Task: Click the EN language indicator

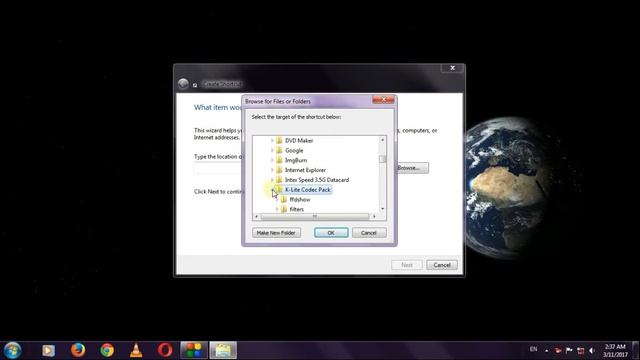Action: tap(533, 349)
